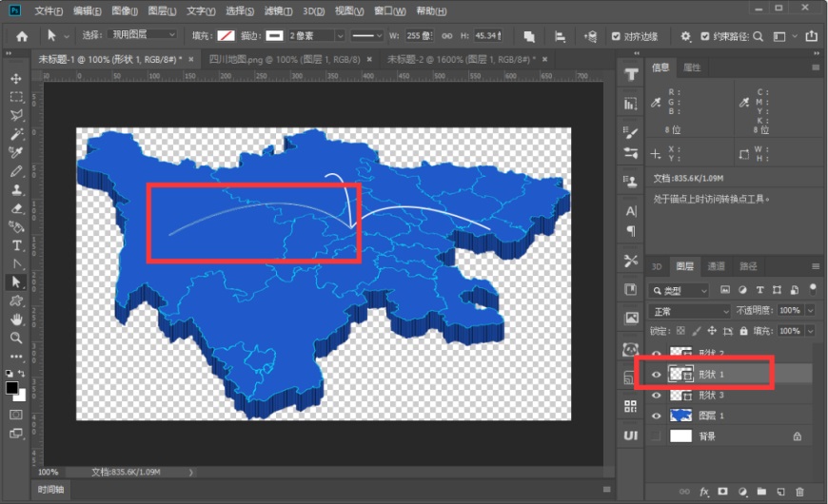Click the foreground color swatch

[x=11, y=388]
